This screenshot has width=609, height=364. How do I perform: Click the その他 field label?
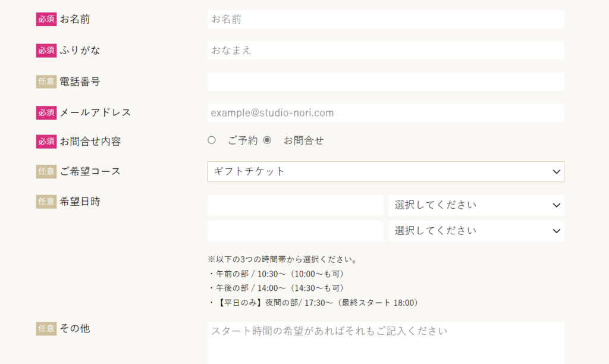coord(75,328)
